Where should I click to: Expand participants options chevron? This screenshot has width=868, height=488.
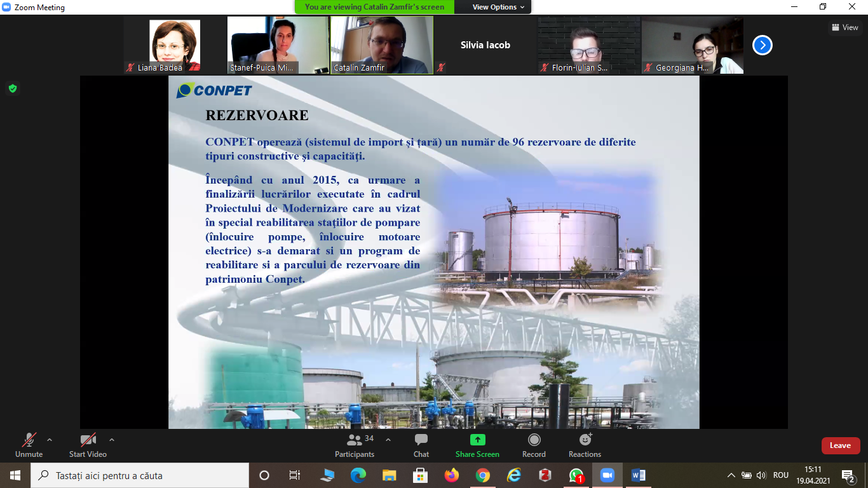point(388,440)
